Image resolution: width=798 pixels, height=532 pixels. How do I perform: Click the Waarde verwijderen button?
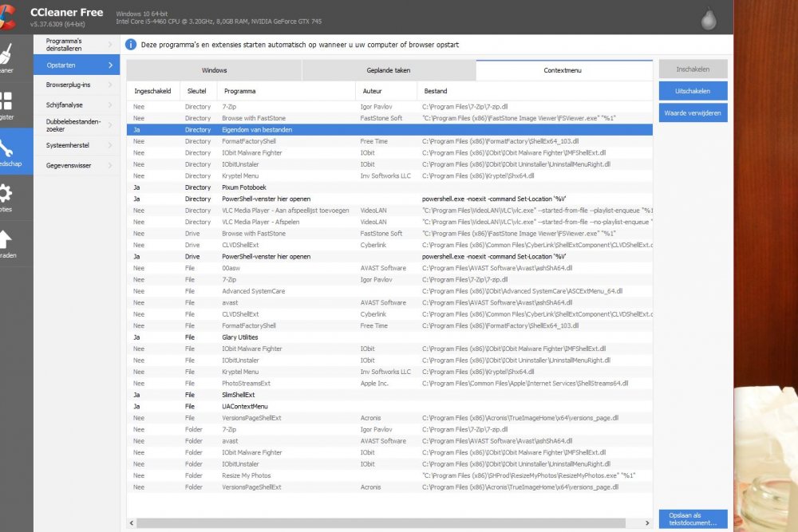pos(693,113)
